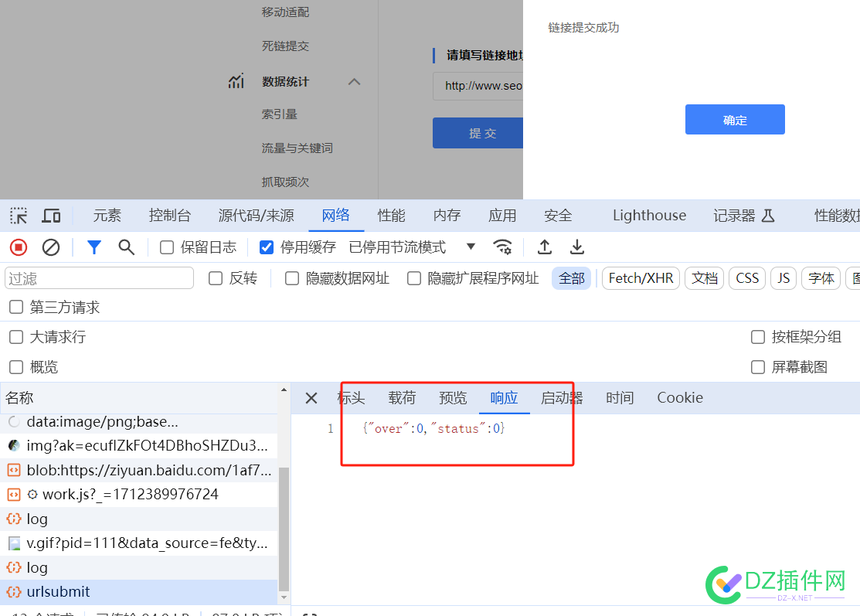This screenshot has height=616, width=860.
Task: Open the 性能 tab
Action: point(392,216)
